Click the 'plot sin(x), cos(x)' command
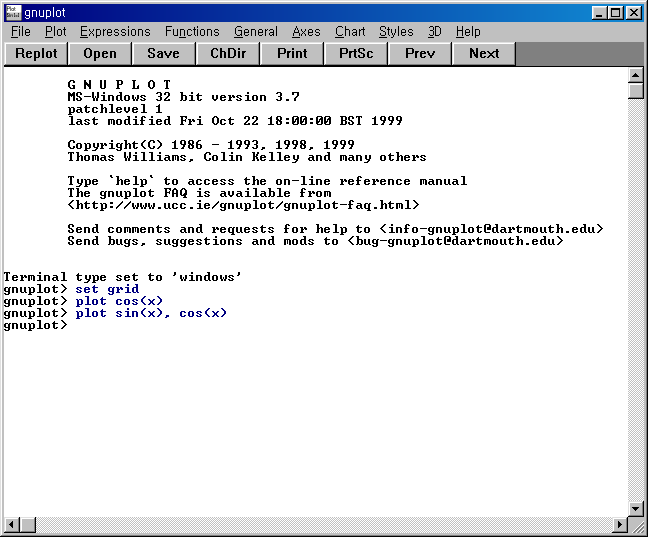Screen dimensions: 648x537 click(151, 313)
